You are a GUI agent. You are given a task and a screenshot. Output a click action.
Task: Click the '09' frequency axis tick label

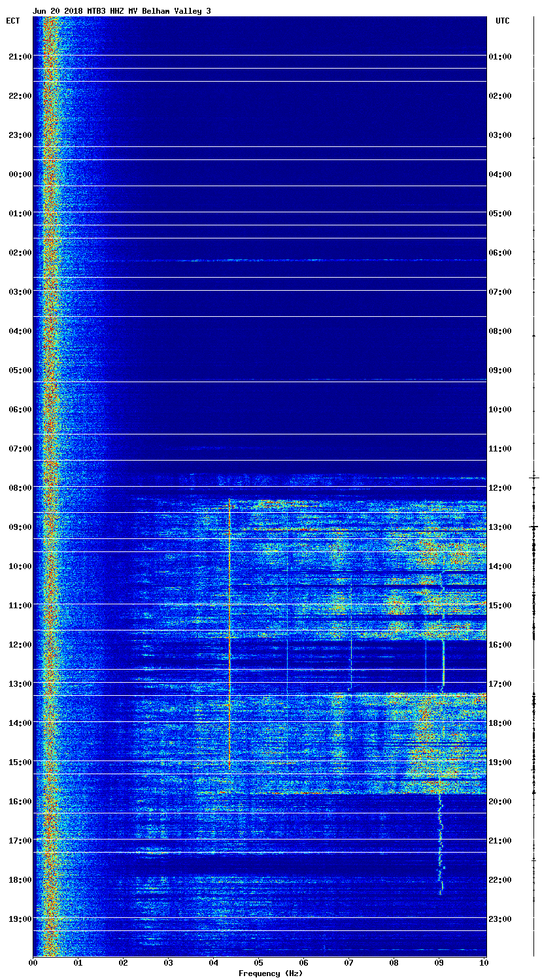(439, 963)
